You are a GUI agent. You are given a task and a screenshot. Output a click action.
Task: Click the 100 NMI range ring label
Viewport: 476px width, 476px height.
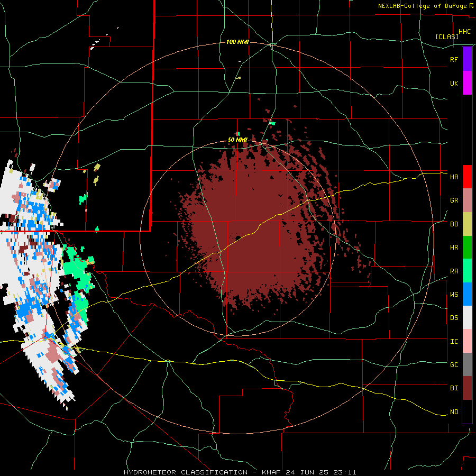(x=237, y=42)
